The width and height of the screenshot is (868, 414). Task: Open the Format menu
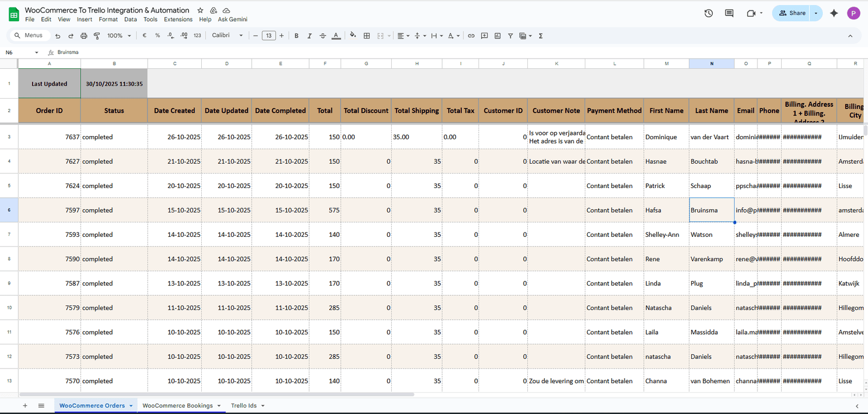click(108, 20)
